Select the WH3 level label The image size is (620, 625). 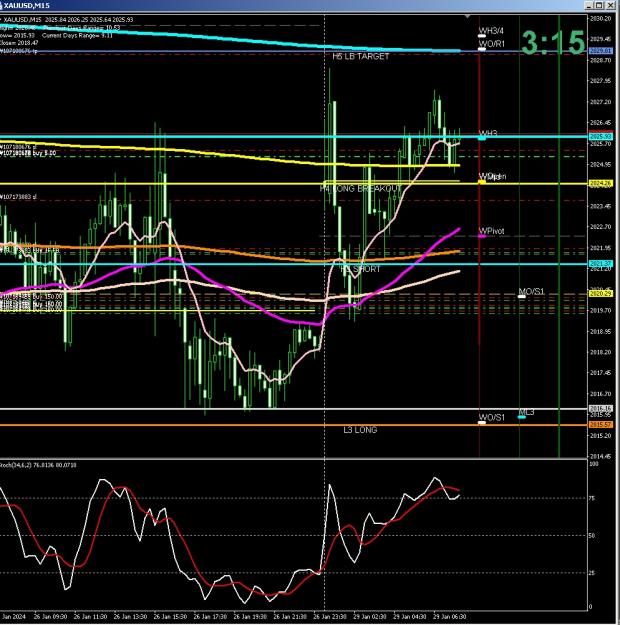point(488,133)
